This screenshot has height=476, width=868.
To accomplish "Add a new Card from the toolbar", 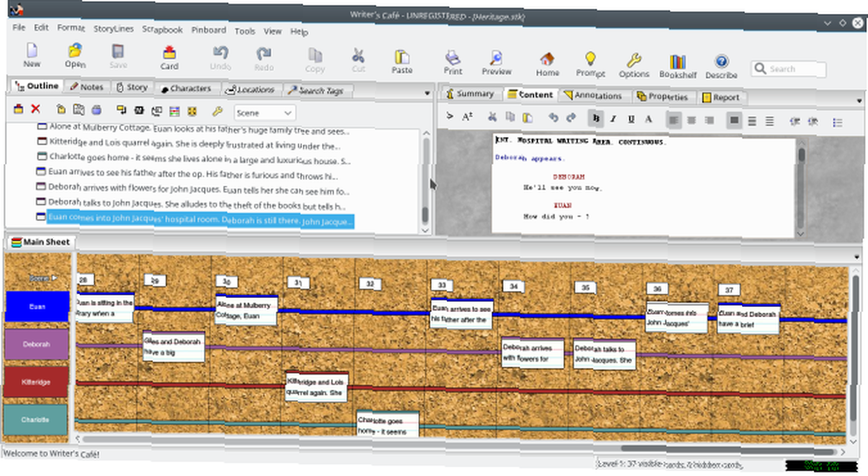I will tap(169, 58).
